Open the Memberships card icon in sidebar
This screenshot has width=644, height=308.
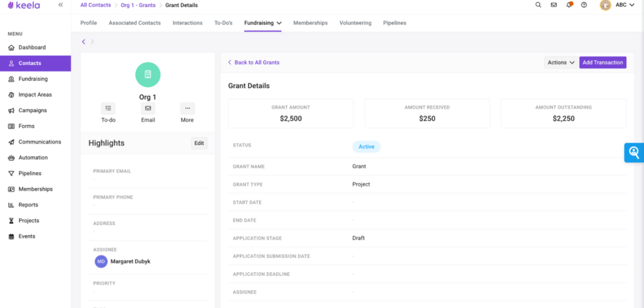(11, 189)
